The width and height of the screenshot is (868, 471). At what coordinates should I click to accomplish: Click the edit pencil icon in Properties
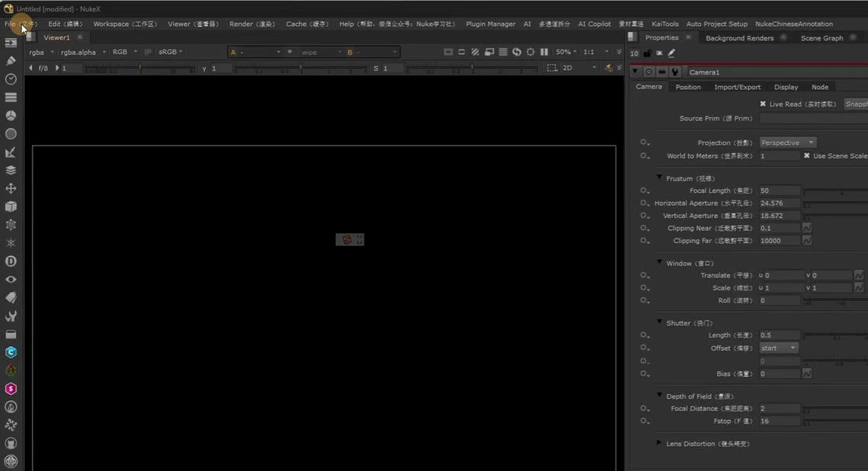tap(671, 53)
